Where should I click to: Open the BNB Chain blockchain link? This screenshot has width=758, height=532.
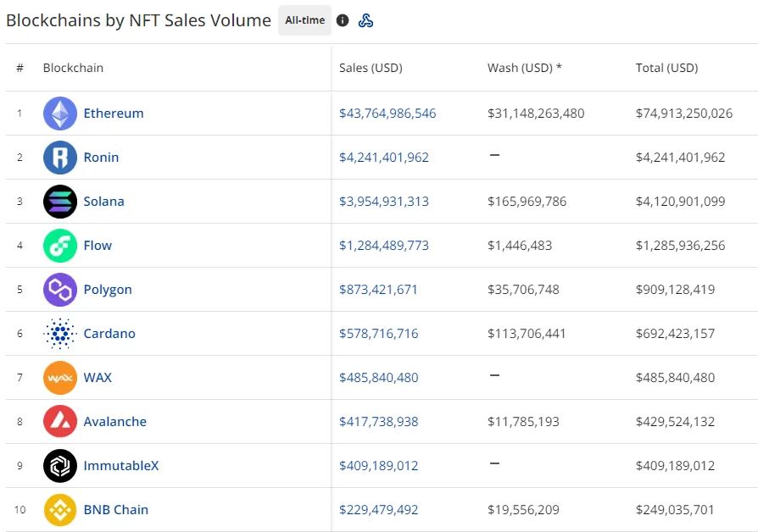point(116,510)
